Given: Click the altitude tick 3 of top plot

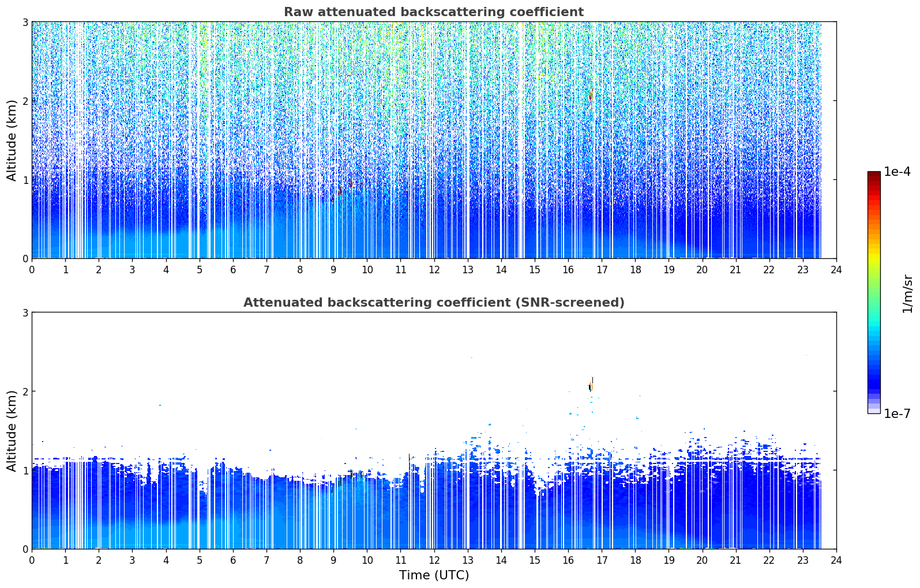Looking at the screenshot, I should 25,22.
